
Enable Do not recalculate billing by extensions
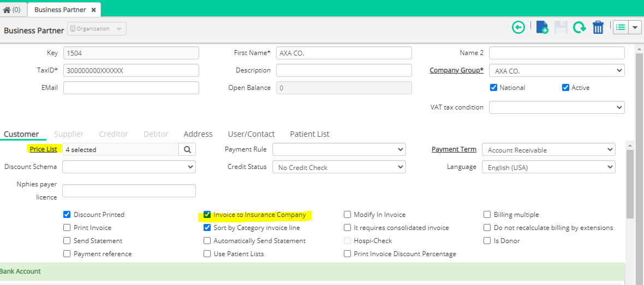(487, 228)
